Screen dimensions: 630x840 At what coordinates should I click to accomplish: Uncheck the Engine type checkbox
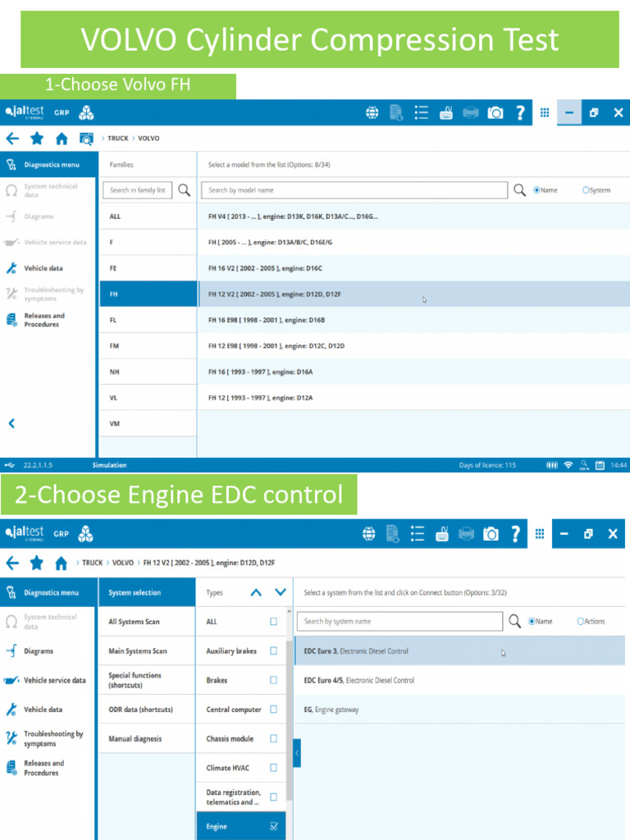273,827
